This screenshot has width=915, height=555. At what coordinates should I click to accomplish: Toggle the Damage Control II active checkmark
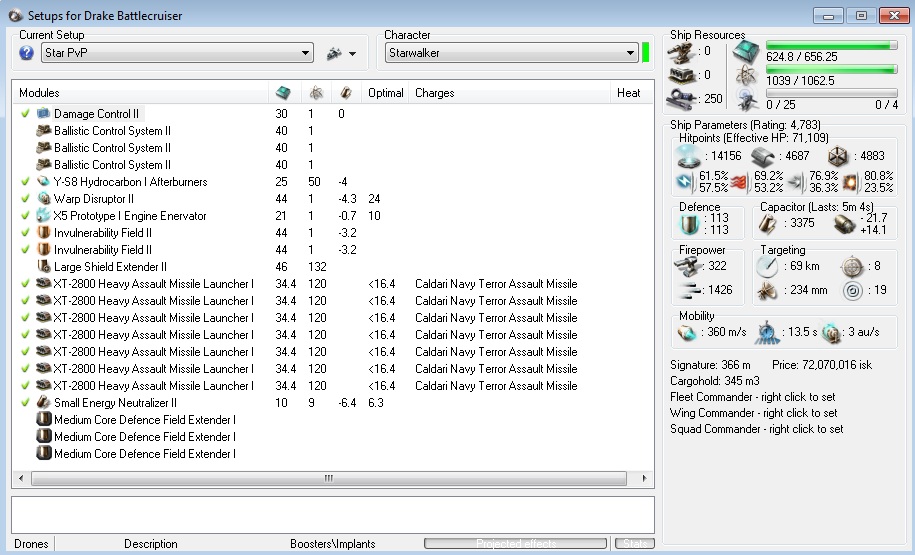coord(25,113)
